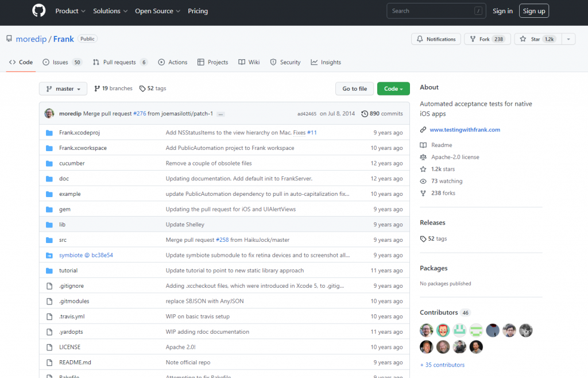This screenshot has height=378, width=588.
Task: Click the link icon beside website URL
Action: [423, 130]
